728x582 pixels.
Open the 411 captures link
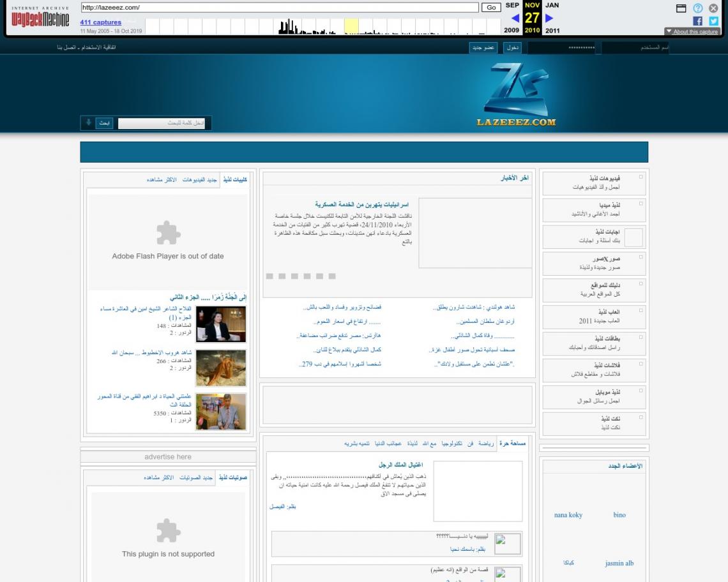[100, 22]
